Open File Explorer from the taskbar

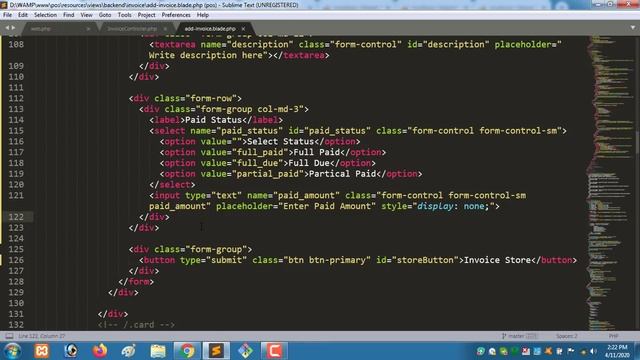click(158, 351)
